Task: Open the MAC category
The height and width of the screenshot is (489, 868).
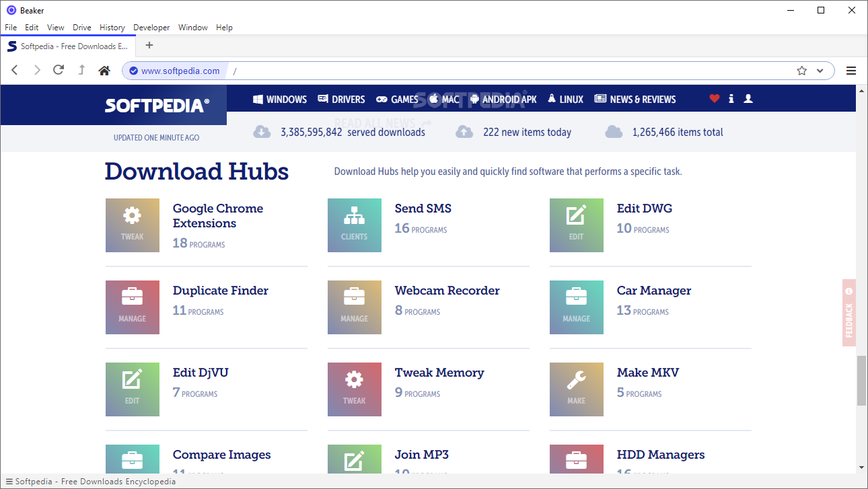Action: (x=444, y=99)
